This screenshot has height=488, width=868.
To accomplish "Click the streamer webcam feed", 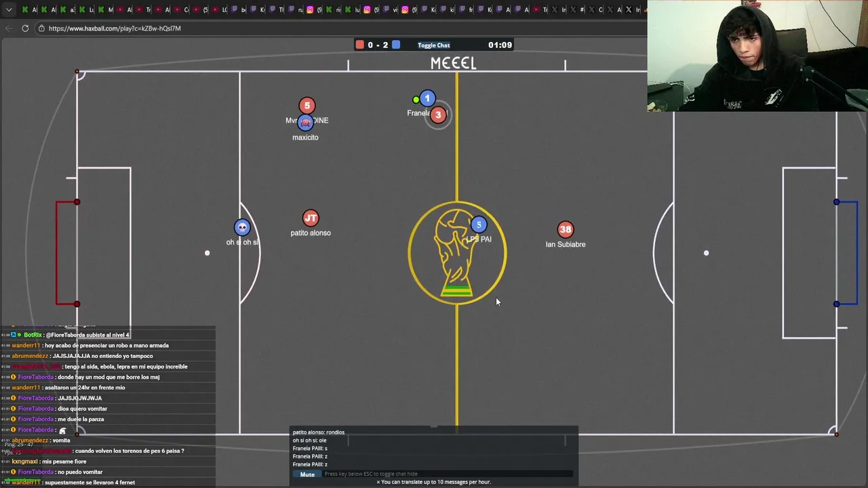I will point(757,56).
